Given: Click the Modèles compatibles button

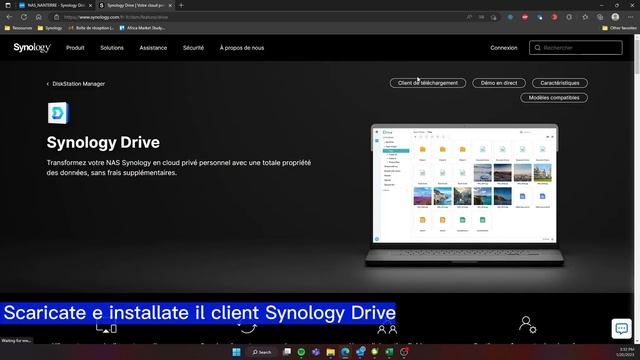Looking at the screenshot, I should [x=554, y=98].
